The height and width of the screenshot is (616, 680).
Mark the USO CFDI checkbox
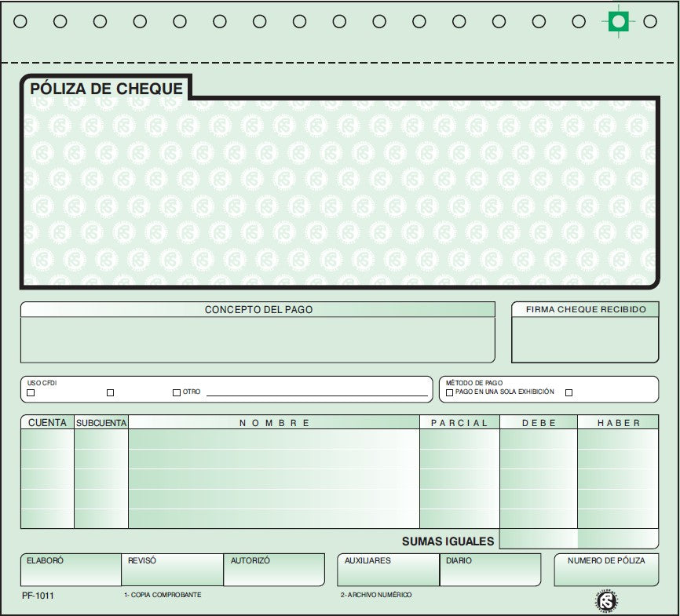(x=29, y=392)
